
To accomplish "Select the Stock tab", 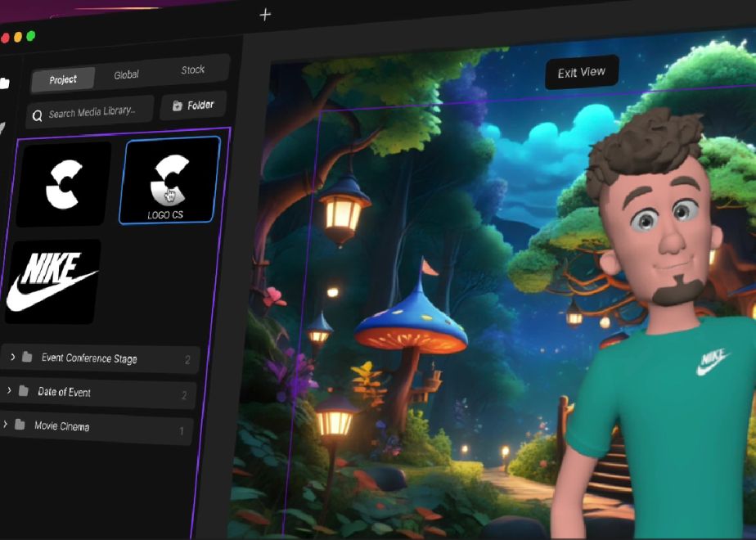I will coord(193,70).
